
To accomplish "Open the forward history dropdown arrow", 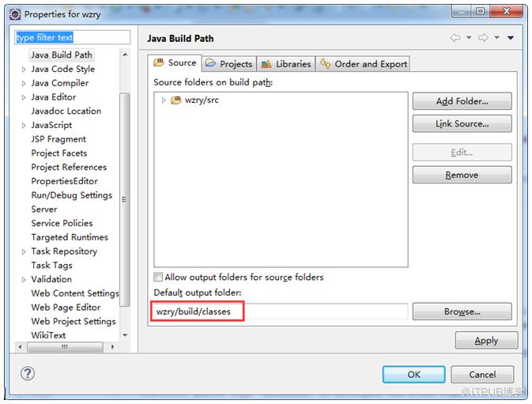I will point(496,38).
